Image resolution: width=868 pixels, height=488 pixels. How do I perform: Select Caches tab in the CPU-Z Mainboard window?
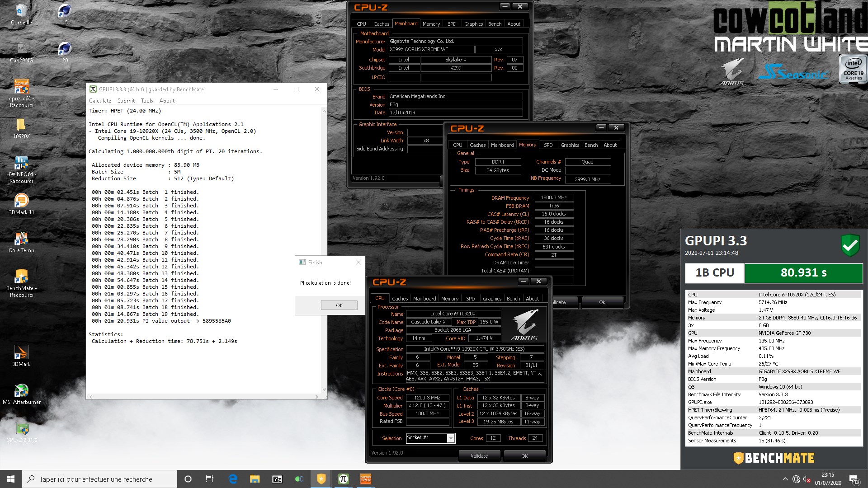(x=381, y=24)
